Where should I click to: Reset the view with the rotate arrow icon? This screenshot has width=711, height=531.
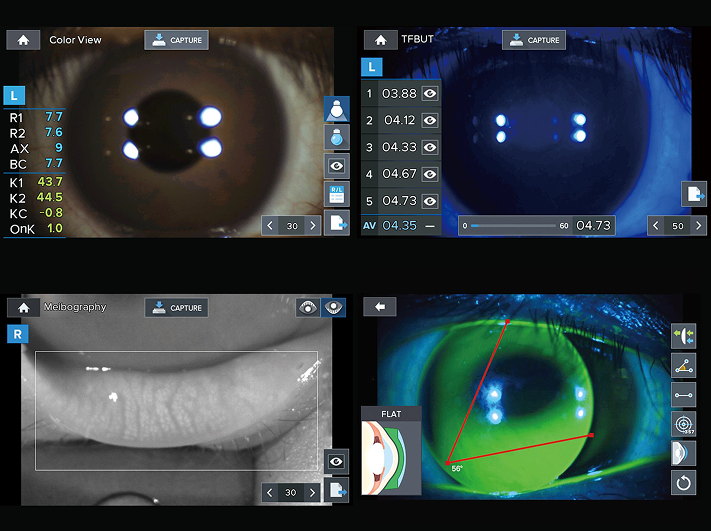tap(683, 482)
